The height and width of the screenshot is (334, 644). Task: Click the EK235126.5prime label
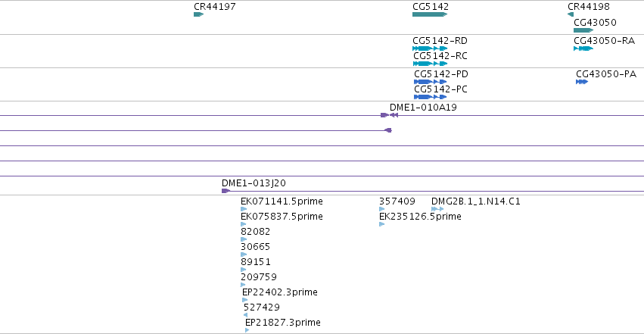(420, 217)
